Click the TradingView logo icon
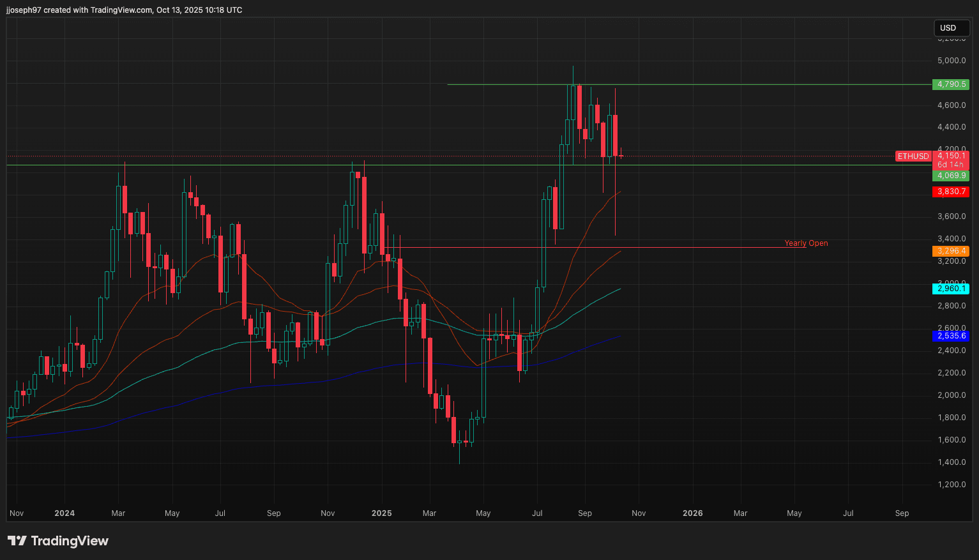This screenshot has width=979, height=560. tap(17, 541)
